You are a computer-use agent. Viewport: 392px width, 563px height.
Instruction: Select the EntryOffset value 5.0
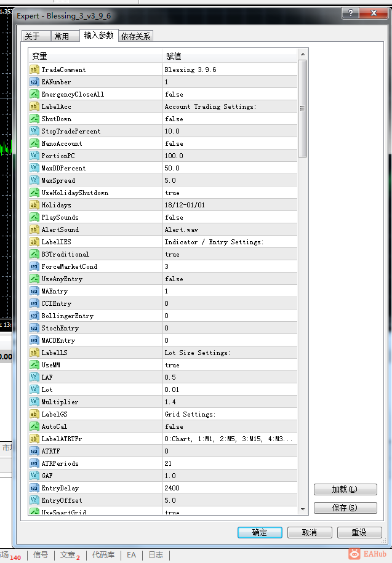170,500
